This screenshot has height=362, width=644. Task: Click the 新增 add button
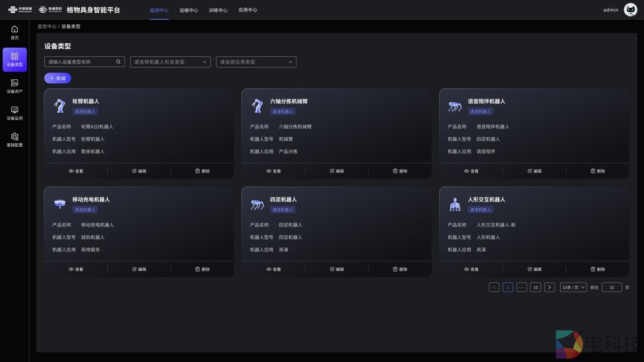click(x=57, y=78)
